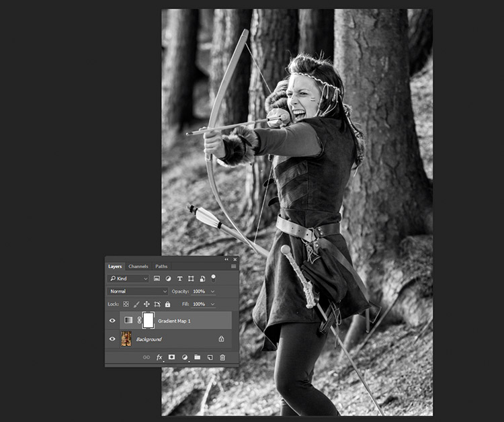Viewport: 504px width, 422px height.
Task: Hide the Gradient Map 1 layer
Action: 112,321
